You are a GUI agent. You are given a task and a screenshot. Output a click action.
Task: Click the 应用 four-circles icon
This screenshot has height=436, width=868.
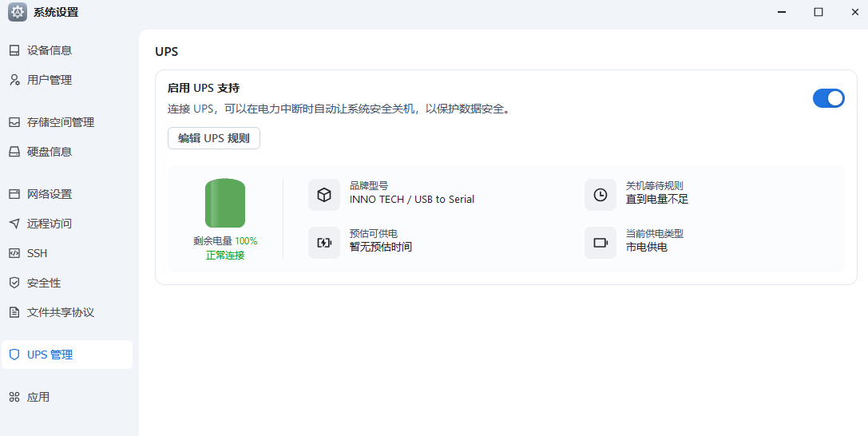[x=14, y=397]
